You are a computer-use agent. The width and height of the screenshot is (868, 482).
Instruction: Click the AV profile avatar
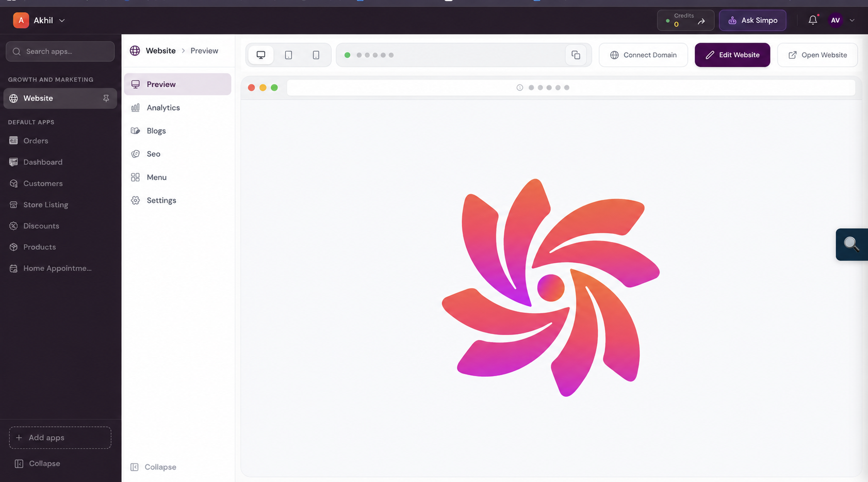[836, 20]
